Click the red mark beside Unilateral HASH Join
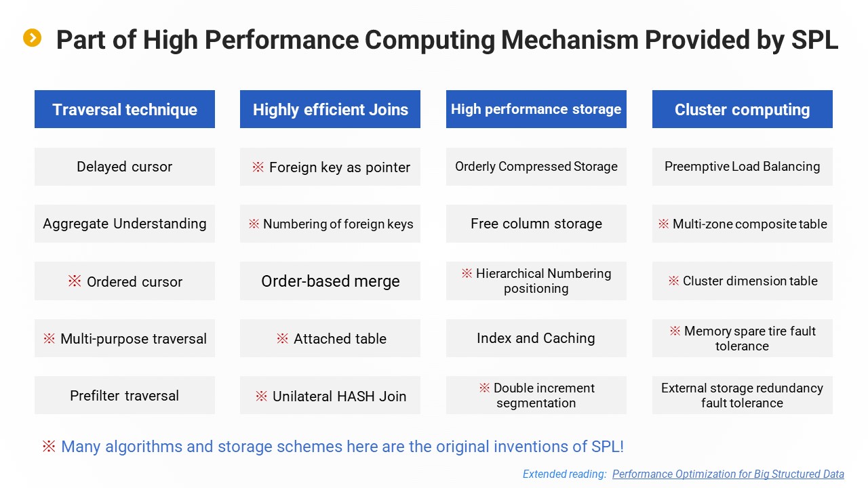This screenshot has width=868, height=488. tap(261, 396)
